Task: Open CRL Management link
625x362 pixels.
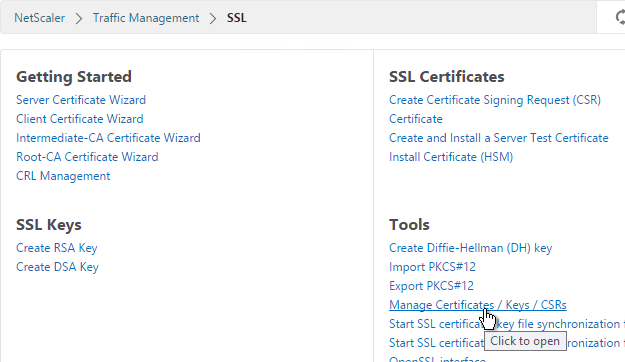Action: [63, 176]
